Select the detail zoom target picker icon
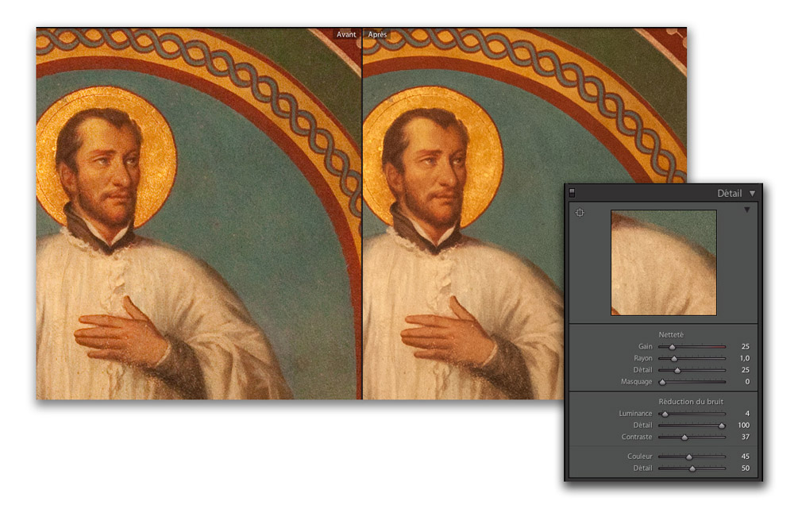The width and height of the screenshot is (794, 532). coord(580,213)
